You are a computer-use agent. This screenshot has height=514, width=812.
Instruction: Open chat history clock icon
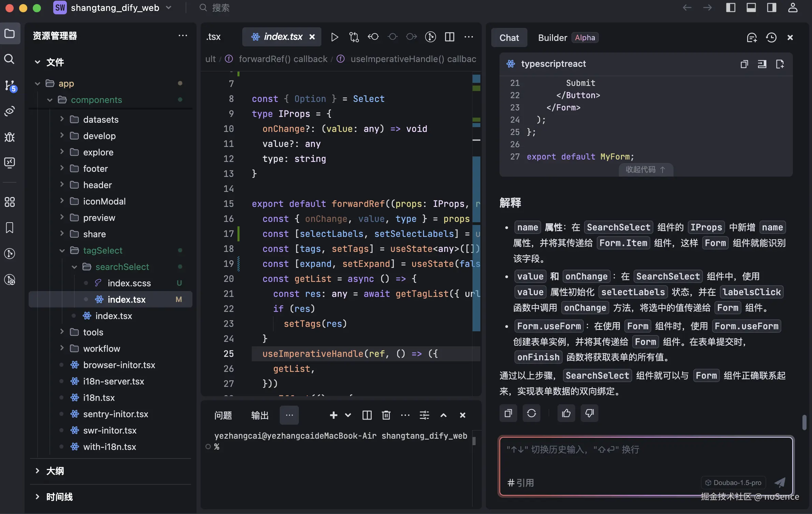pyautogui.click(x=771, y=37)
